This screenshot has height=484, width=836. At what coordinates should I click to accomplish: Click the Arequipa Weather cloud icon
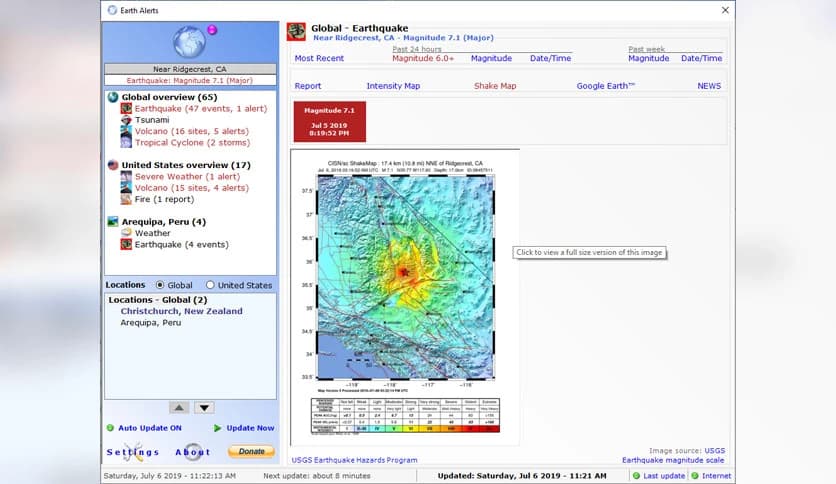[x=126, y=233]
